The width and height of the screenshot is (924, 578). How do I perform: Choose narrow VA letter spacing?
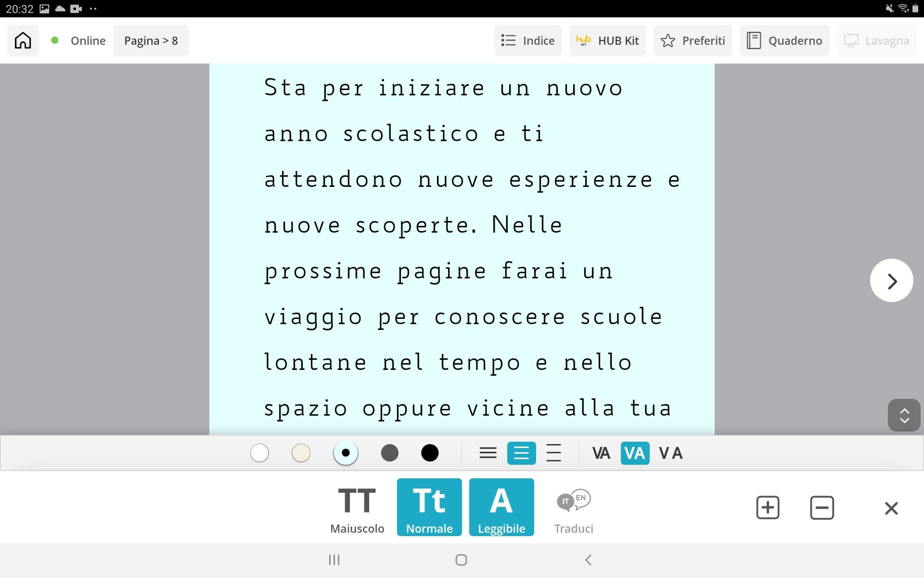601,453
